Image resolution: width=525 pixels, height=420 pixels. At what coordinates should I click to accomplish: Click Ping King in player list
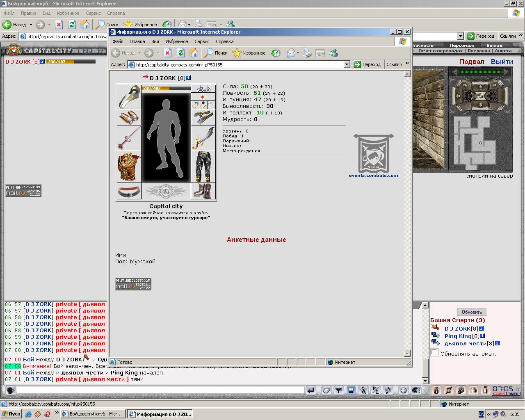coord(458,336)
